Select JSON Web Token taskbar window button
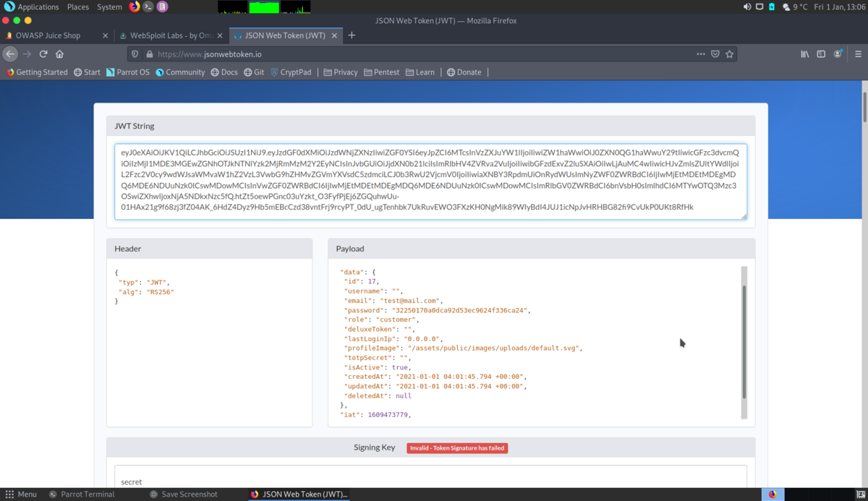868x501 pixels. 299,494
